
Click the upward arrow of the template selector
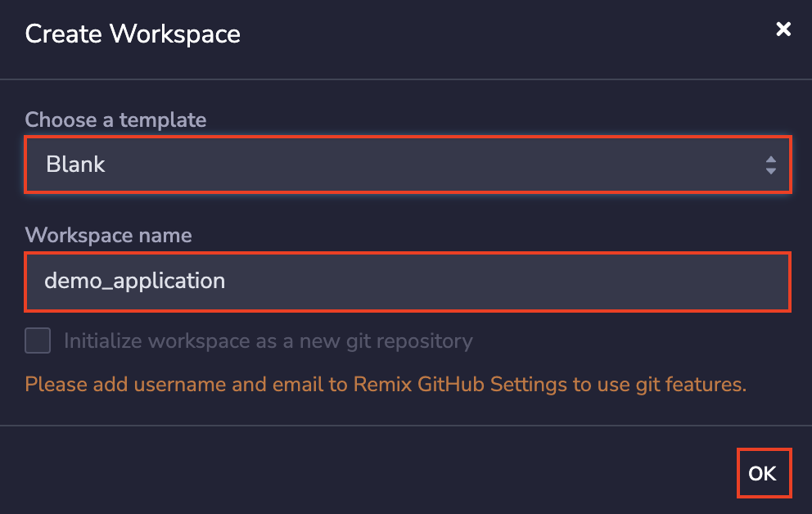(x=770, y=160)
